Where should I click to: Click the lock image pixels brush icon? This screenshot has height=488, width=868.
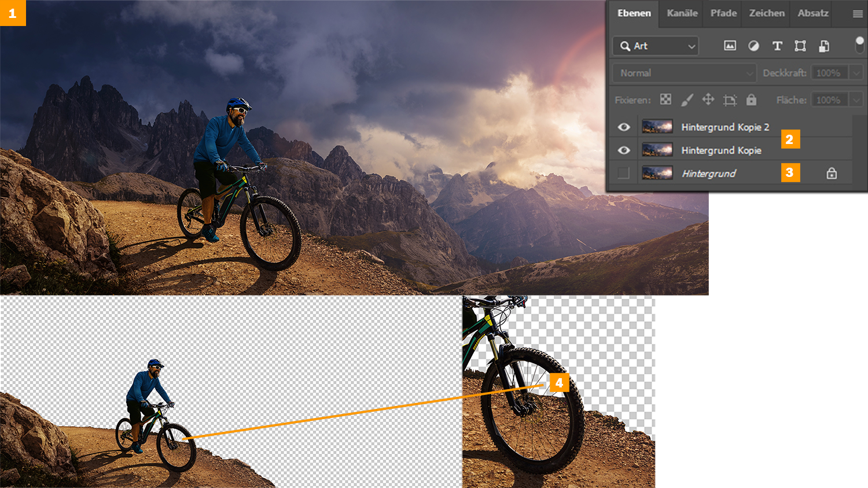pos(687,99)
